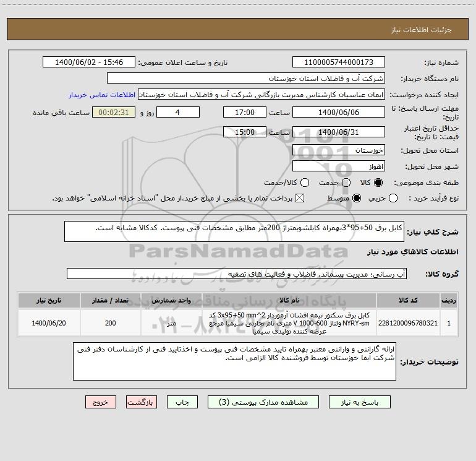The image size is (476, 461).
Task: Click the unit cell متر
Action: pyautogui.click(x=171, y=323)
